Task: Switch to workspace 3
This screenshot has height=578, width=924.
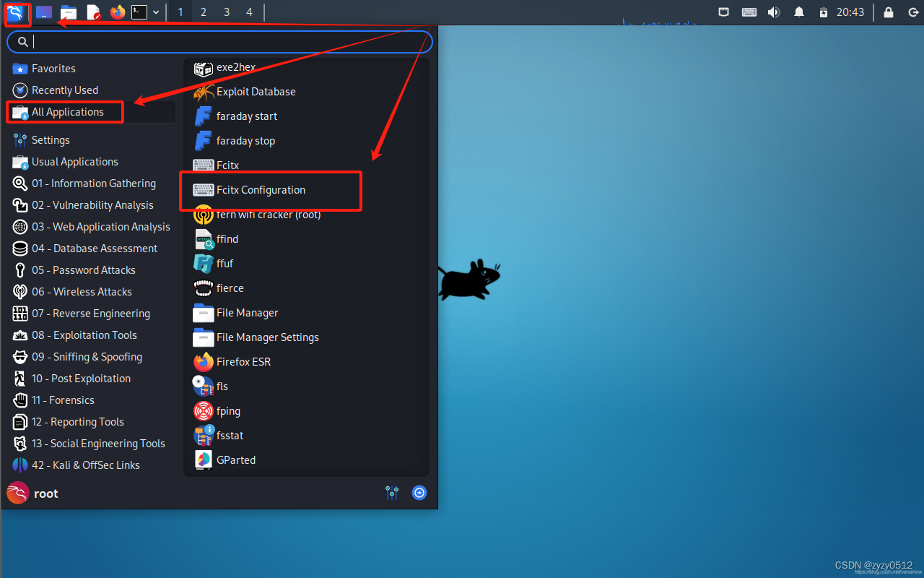Action: 227,12
